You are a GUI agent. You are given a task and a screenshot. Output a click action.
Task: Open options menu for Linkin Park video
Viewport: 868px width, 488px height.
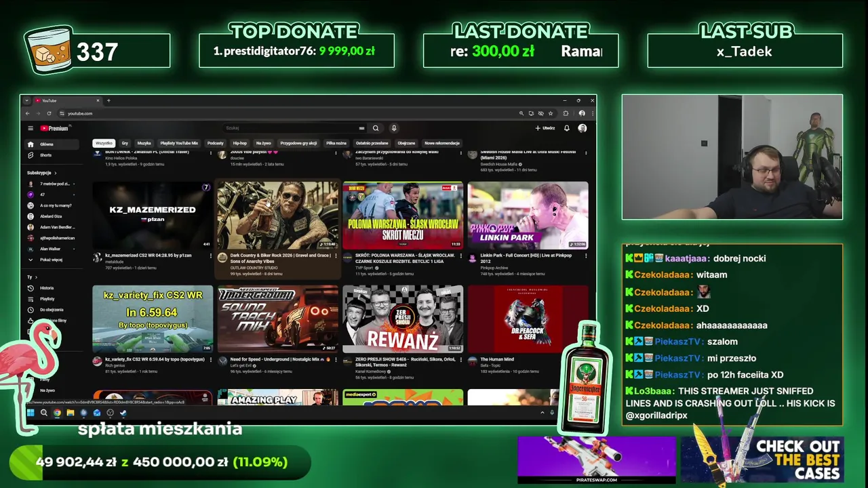pyautogui.click(x=586, y=256)
